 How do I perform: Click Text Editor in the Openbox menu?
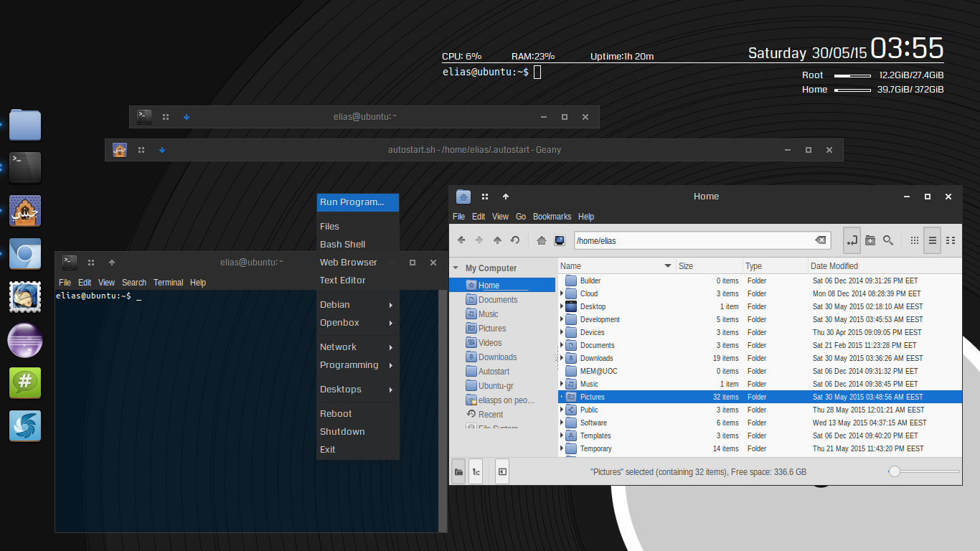(x=358, y=281)
